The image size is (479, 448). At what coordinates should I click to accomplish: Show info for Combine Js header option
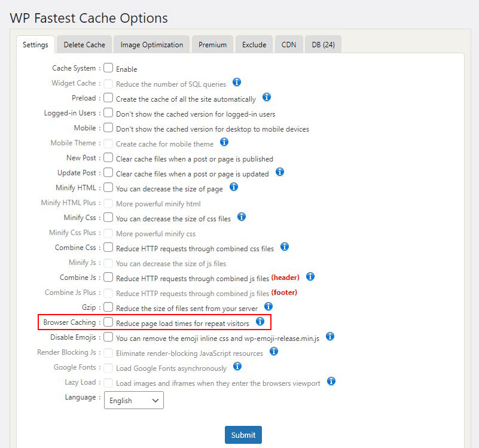310,276
